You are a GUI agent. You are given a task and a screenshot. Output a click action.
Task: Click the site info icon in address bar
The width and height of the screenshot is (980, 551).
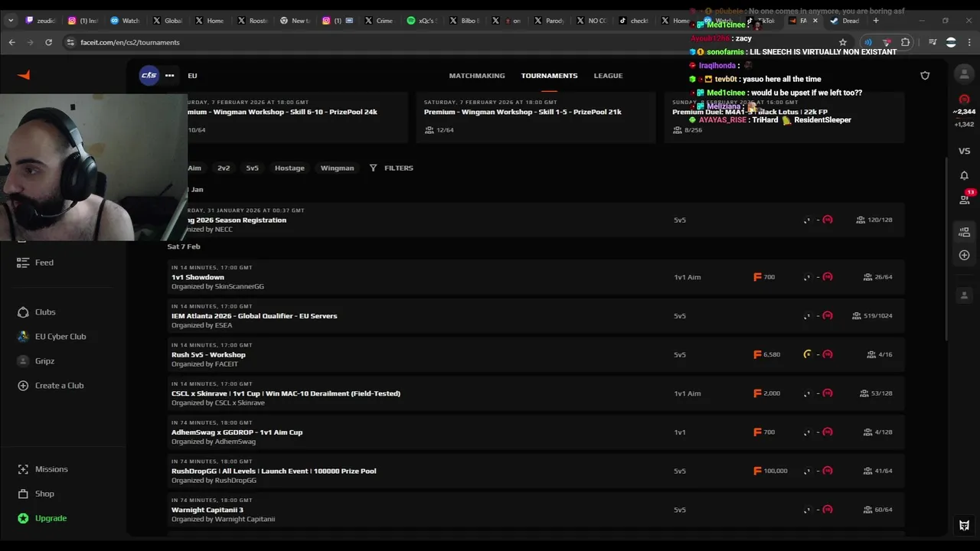pyautogui.click(x=70, y=42)
